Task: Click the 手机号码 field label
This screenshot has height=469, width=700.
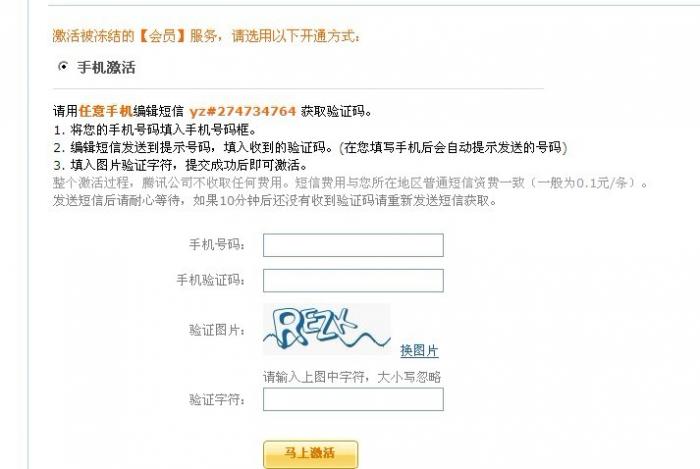Action: pos(217,245)
